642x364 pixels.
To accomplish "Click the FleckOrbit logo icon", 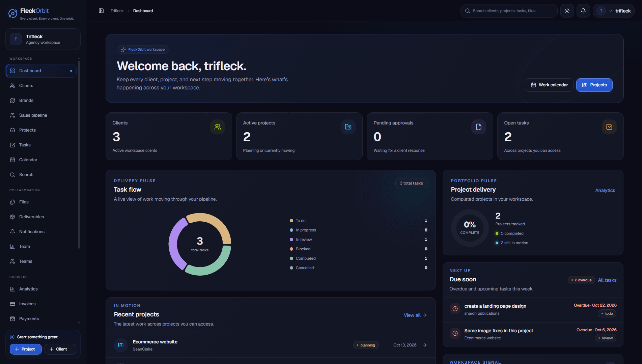I will click(x=13, y=13).
